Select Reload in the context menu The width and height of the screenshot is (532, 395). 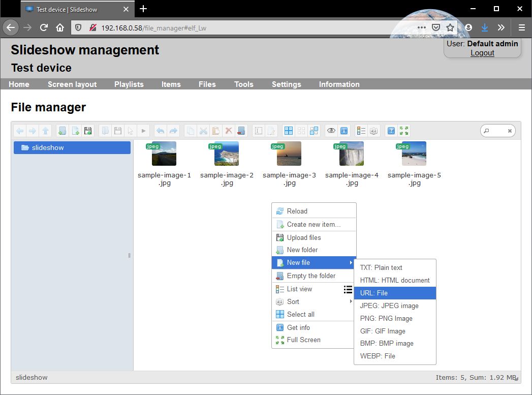coord(297,211)
